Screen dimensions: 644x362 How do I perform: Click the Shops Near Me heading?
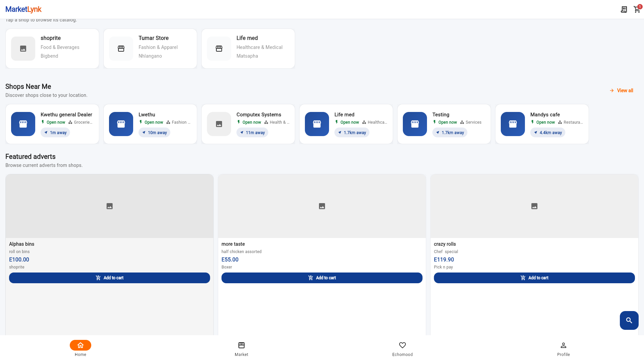tap(28, 86)
